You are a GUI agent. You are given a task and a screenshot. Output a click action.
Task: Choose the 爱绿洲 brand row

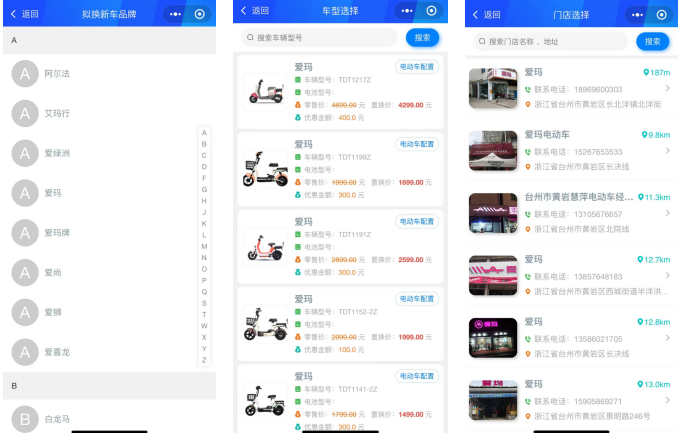110,153
